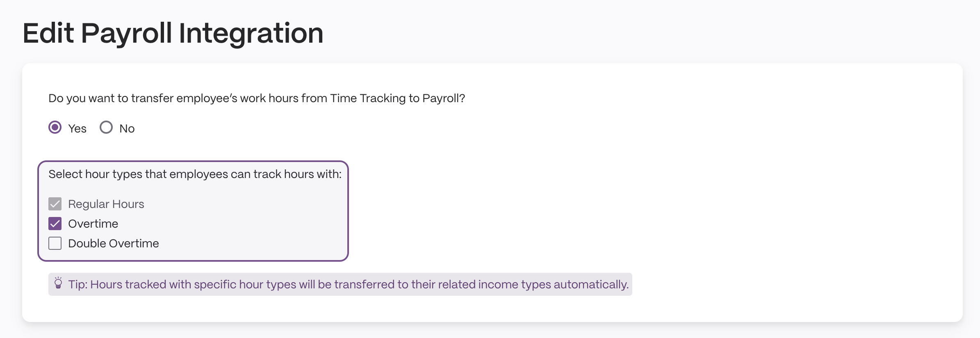
Task: Click the "No" label text
Action: point(127,128)
